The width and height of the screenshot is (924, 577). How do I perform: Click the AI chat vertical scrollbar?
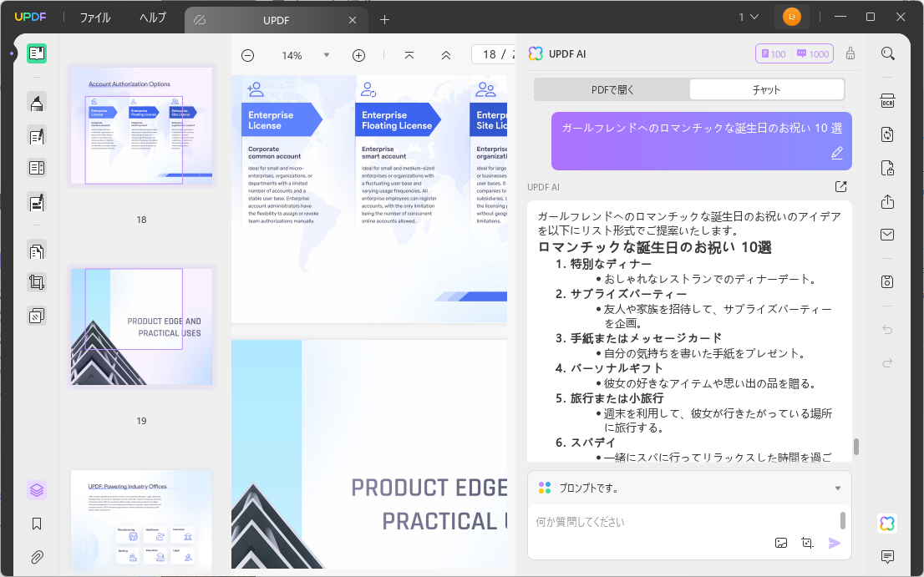(x=855, y=447)
